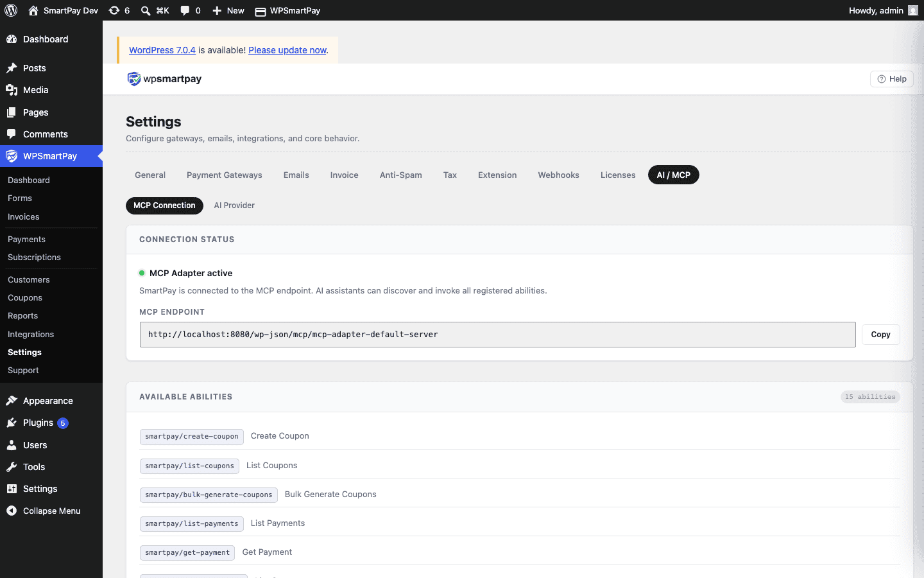Select Settings in WPSmartPay submenu

click(51, 353)
